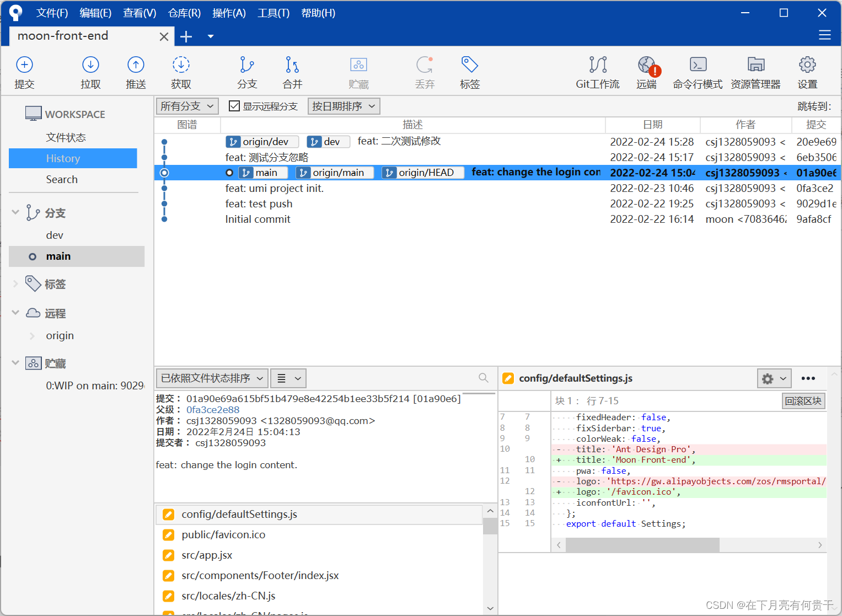Open the 工具(T) menu
The image size is (842, 616).
[273, 13]
